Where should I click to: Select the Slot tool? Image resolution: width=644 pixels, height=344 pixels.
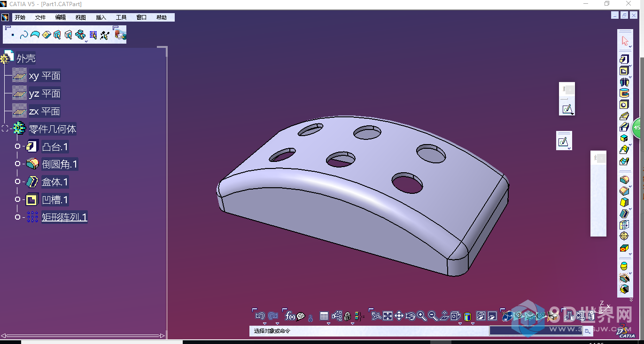[x=624, y=127]
